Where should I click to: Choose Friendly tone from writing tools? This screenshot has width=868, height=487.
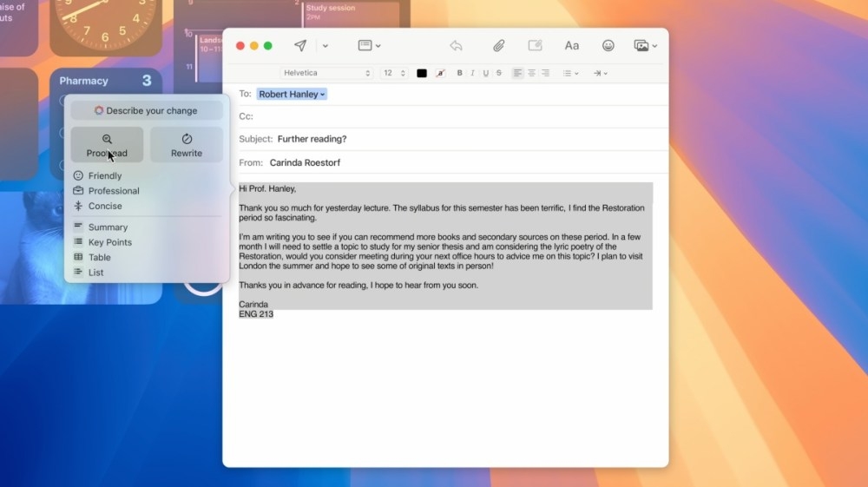point(104,175)
